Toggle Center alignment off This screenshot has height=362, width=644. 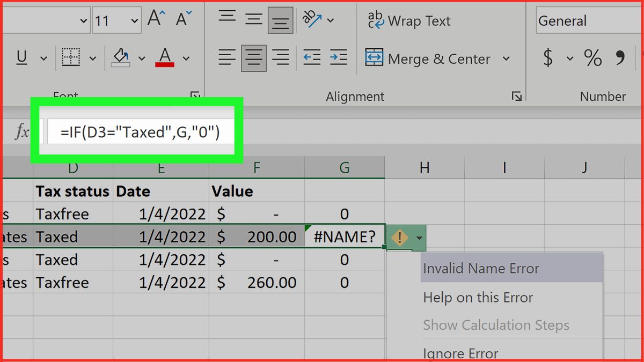point(253,58)
